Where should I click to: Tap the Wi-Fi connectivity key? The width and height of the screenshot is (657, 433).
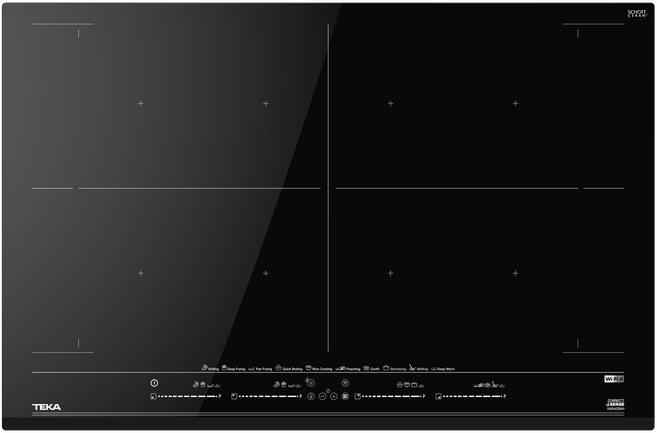pyautogui.click(x=345, y=383)
